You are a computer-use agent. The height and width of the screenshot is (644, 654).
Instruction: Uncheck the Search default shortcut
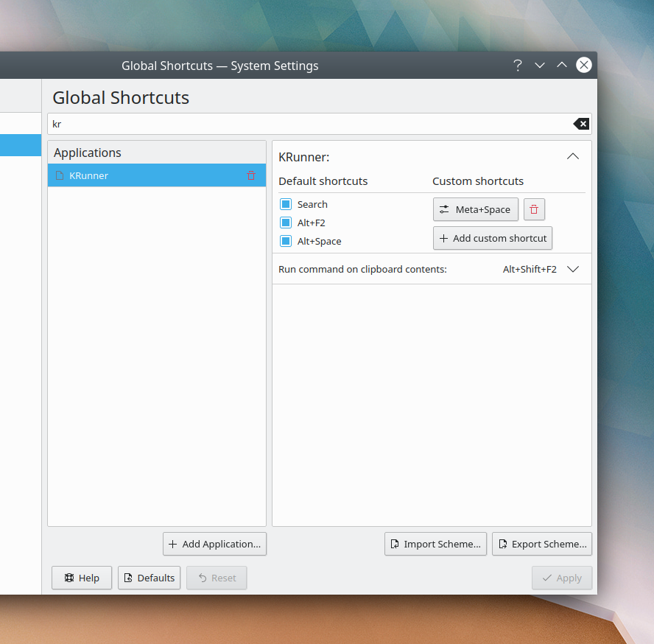(285, 204)
